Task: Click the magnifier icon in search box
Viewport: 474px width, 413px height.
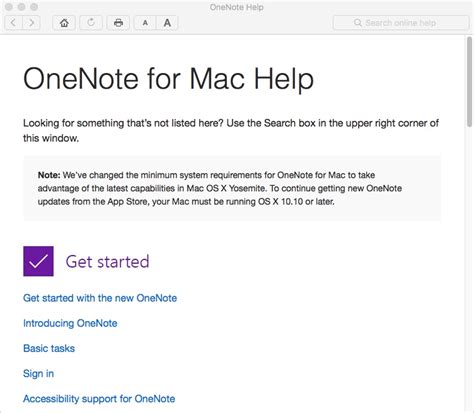Action: 358,23
